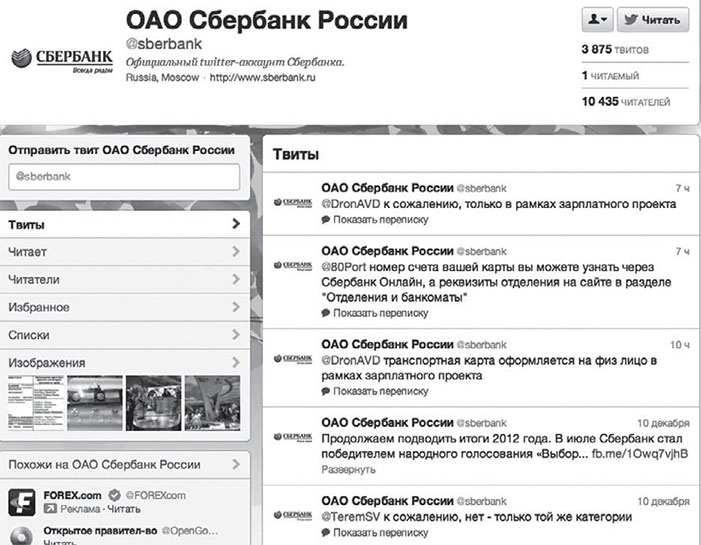
Task: Expand the Читатели chevron arrow
Action: (x=236, y=279)
